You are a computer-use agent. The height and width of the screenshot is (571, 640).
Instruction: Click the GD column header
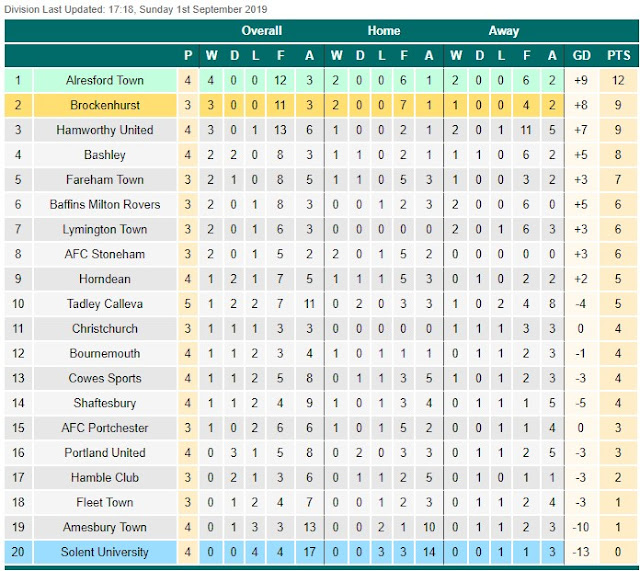tap(581, 55)
